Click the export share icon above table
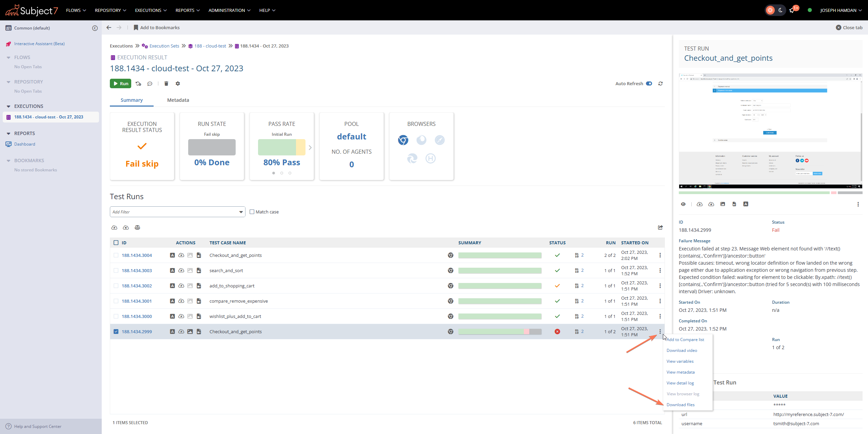The width and height of the screenshot is (868, 434). point(660,227)
